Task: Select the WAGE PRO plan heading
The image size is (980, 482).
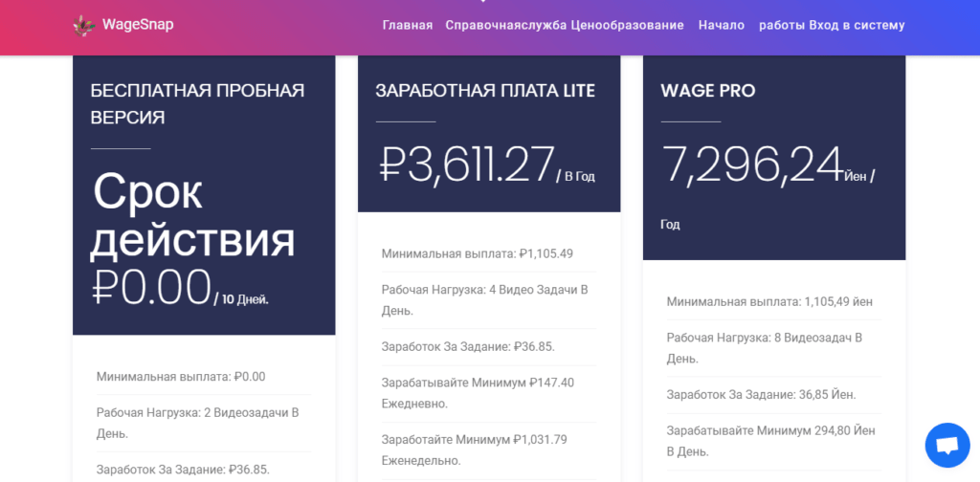Action: (x=708, y=91)
